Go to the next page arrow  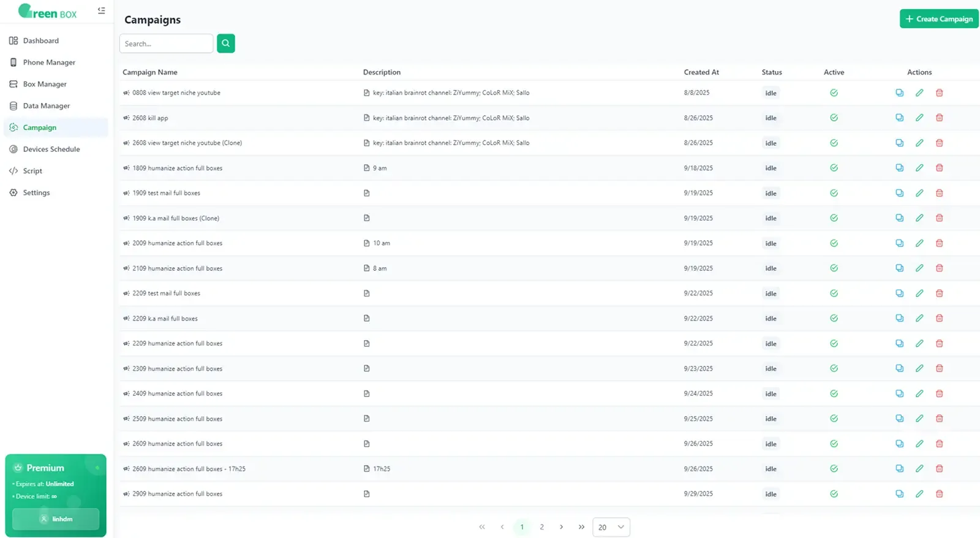pyautogui.click(x=561, y=527)
